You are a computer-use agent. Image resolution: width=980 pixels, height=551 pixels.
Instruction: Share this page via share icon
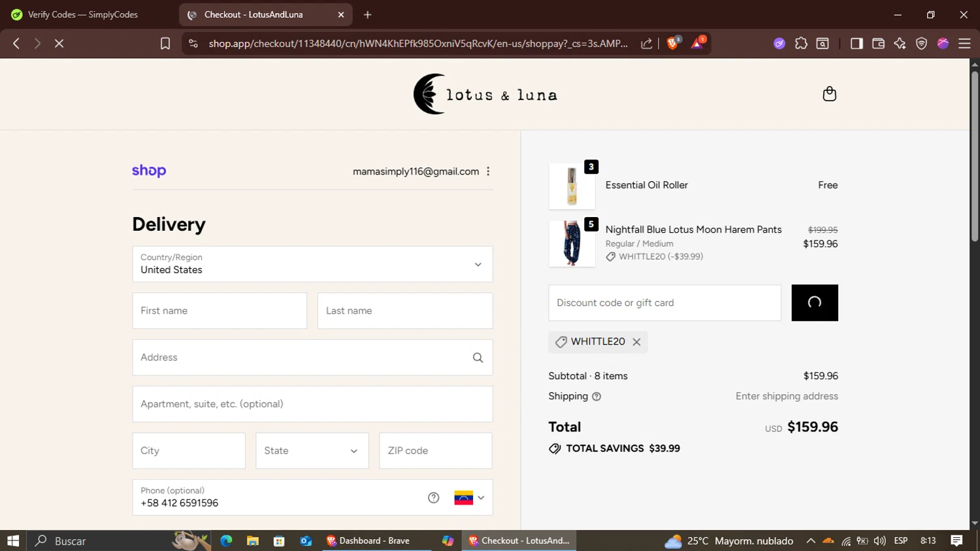(646, 43)
